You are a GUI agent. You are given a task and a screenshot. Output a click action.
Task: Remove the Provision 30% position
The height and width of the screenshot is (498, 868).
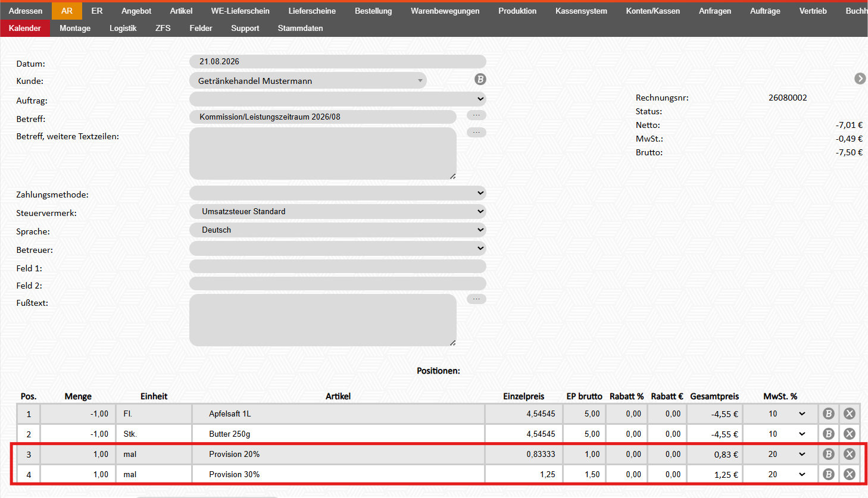850,475
